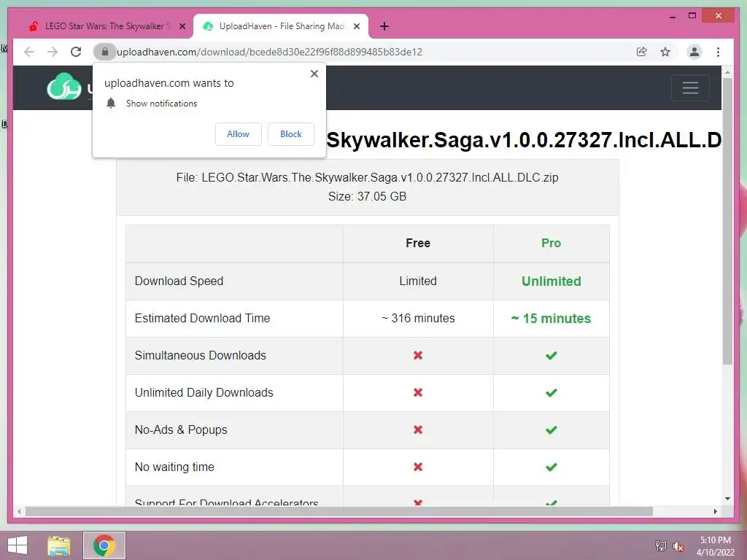Click the large Skywalker.Saga page heading

pyautogui.click(x=524, y=140)
